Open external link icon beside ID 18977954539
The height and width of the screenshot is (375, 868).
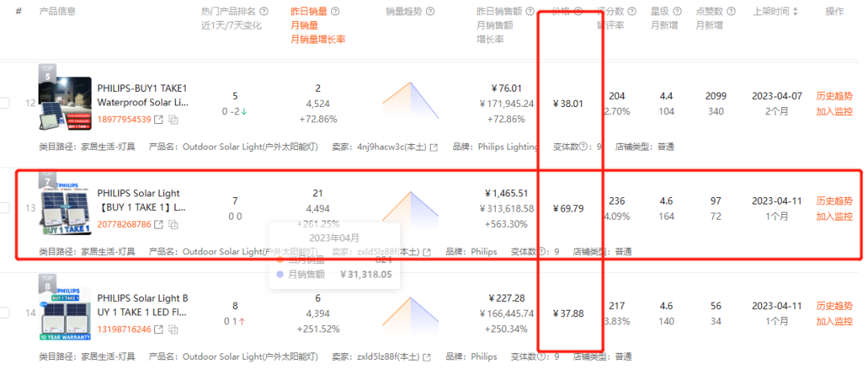click(x=159, y=120)
